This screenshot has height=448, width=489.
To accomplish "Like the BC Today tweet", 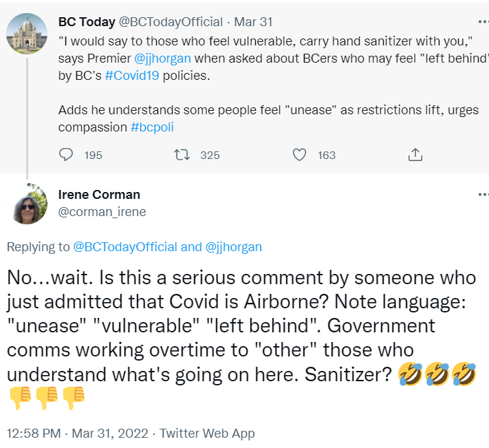I will coord(299,155).
